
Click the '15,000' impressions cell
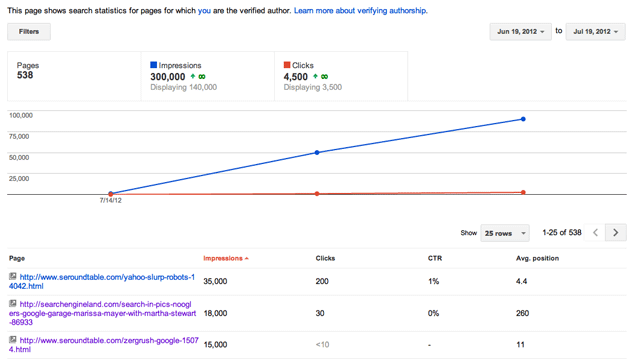pos(215,344)
